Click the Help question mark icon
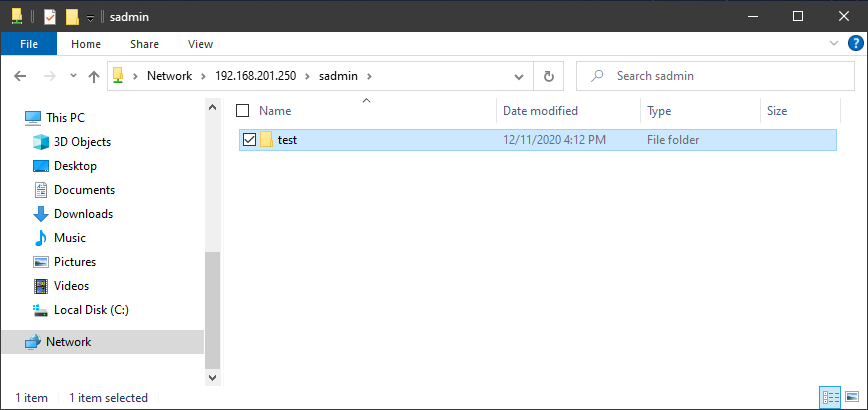Screen dimensions: 868x410 (x=855, y=44)
